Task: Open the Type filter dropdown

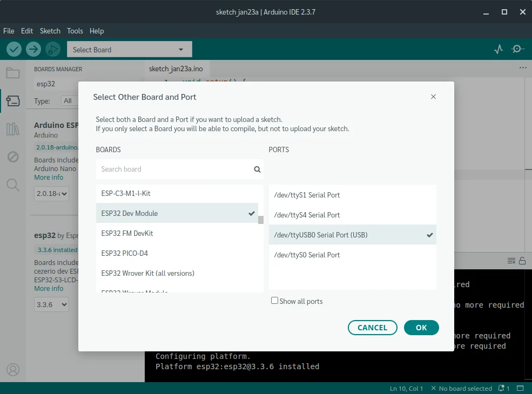Action: (69, 101)
